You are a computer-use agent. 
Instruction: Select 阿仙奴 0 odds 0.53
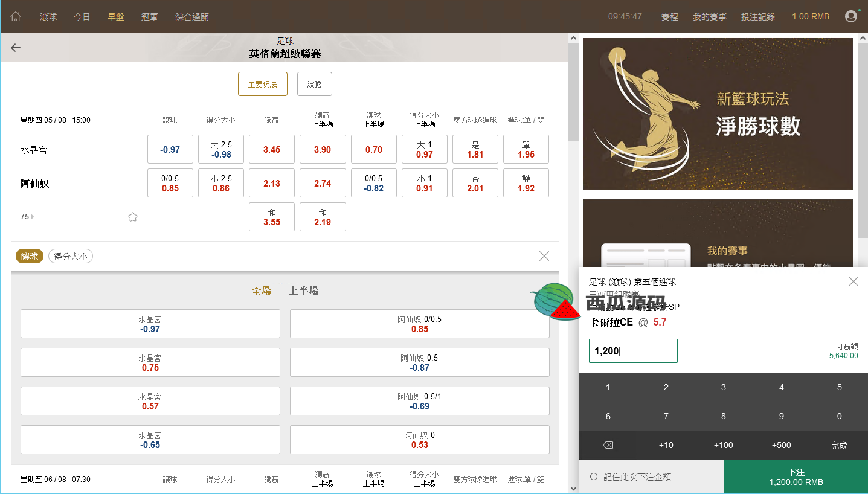point(420,440)
